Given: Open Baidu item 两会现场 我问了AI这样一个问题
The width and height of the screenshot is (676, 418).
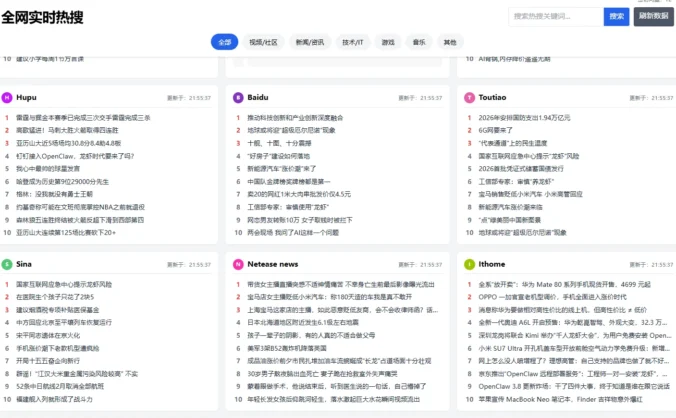Looking at the screenshot, I should [293, 232].
